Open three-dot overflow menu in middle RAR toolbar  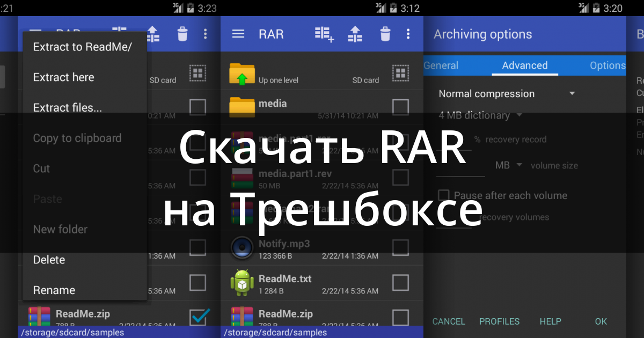408,34
